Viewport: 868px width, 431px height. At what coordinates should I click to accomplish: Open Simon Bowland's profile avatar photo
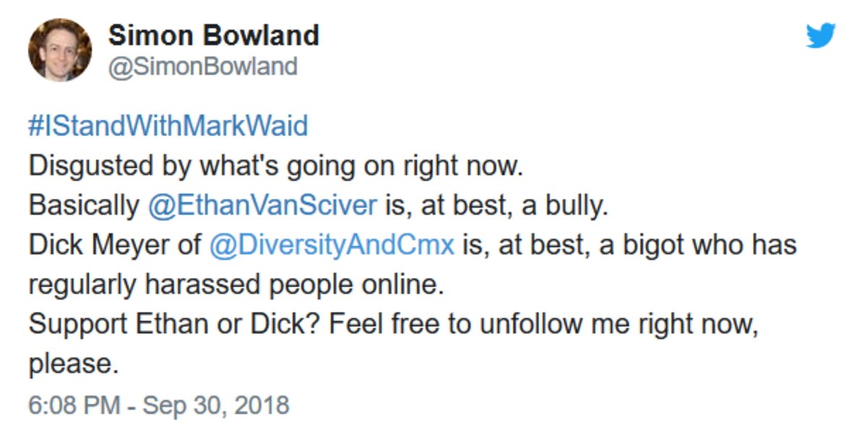coord(60,50)
